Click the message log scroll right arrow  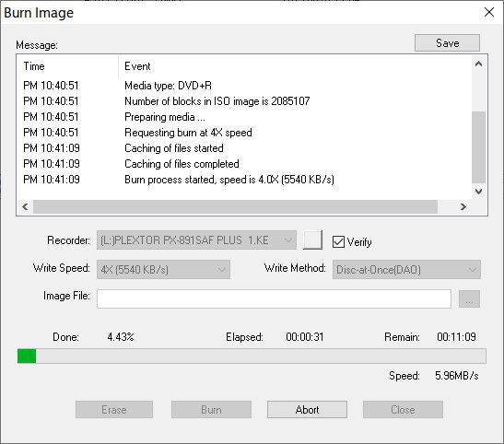click(x=463, y=206)
